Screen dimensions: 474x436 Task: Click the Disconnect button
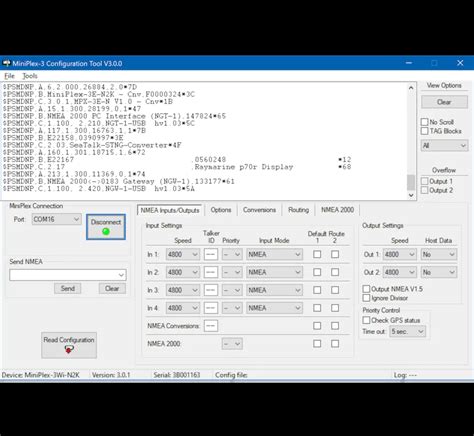coord(106,227)
